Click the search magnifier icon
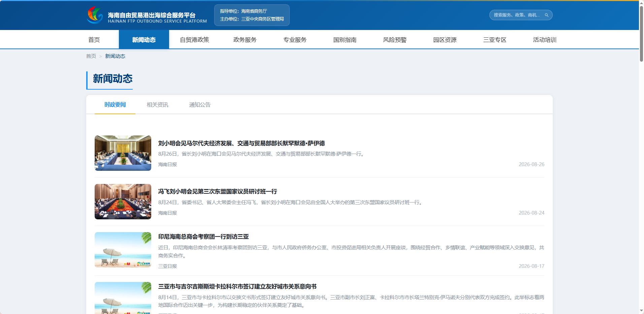Image resolution: width=644 pixels, height=314 pixels. point(546,15)
